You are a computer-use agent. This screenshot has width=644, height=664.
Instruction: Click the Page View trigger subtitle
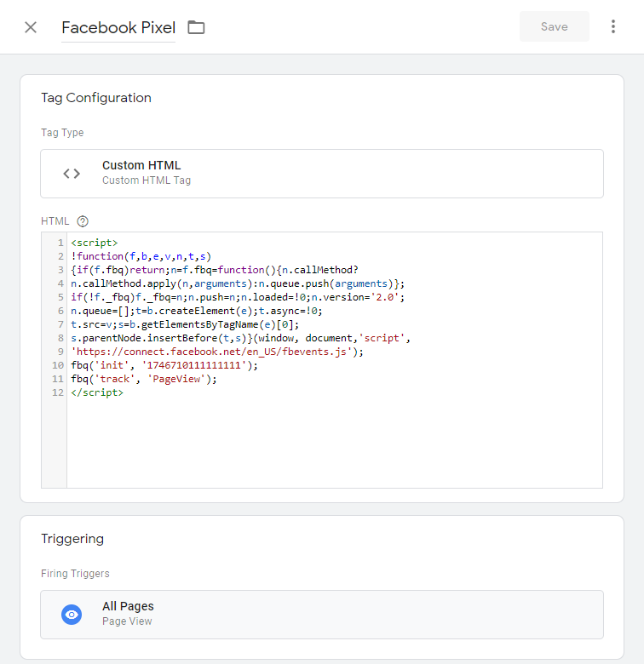coord(127,621)
